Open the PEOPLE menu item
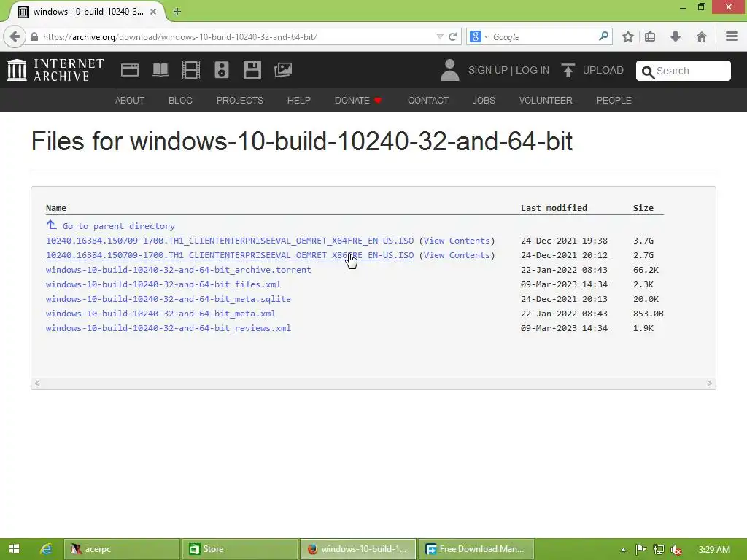Image resolution: width=747 pixels, height=560 pixels. tap(614, 101)
